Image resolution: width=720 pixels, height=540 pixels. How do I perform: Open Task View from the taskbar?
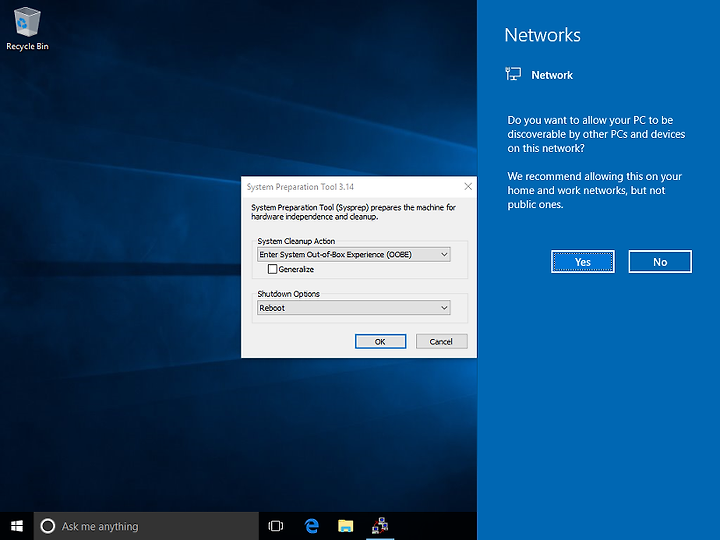tap(276, 526)
